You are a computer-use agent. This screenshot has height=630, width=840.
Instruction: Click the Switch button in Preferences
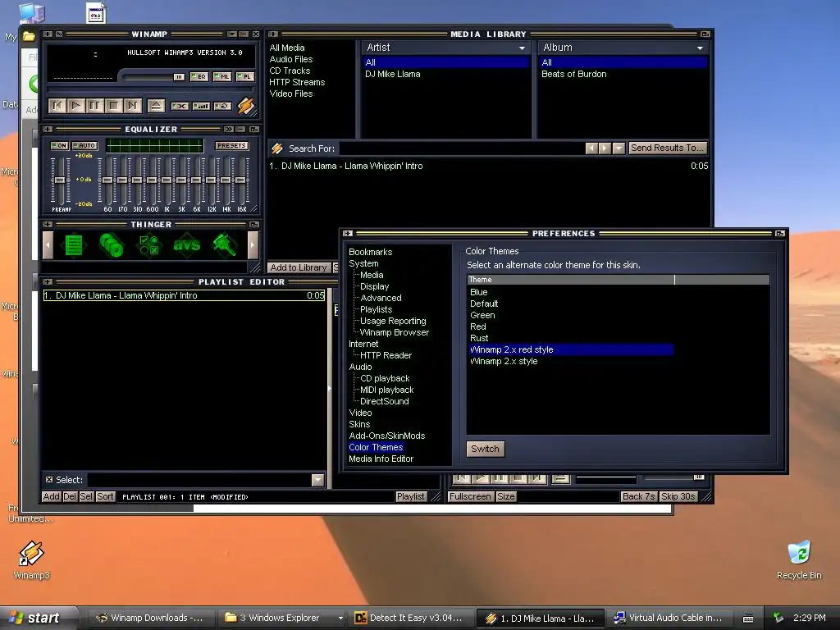pyautogui.click(x=485, y=449)
